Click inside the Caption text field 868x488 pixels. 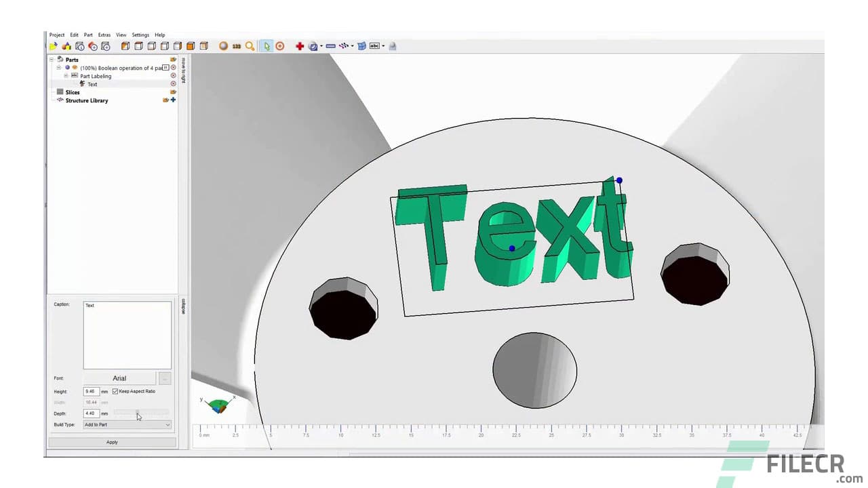pyautogui.click(x=127, y=332)
